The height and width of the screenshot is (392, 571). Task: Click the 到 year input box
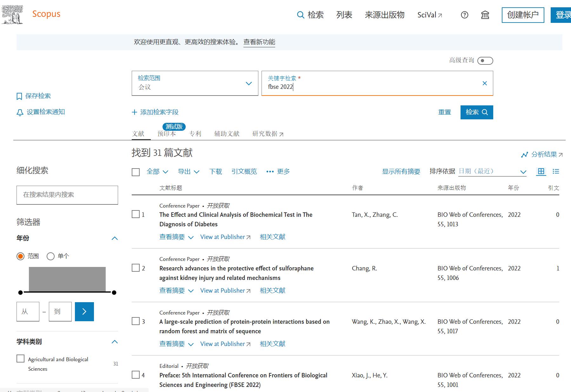point(60,312)
